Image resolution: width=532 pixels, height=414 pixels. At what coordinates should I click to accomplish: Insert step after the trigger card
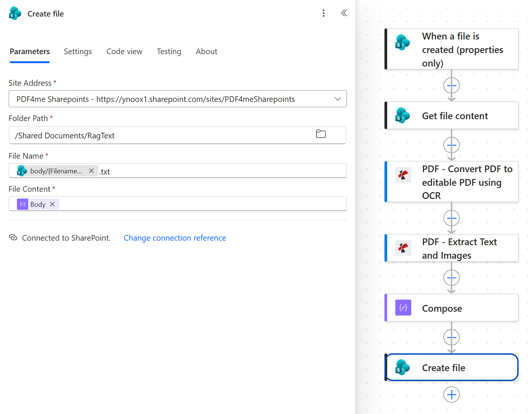pyautogui.click(x=451, y=86)
